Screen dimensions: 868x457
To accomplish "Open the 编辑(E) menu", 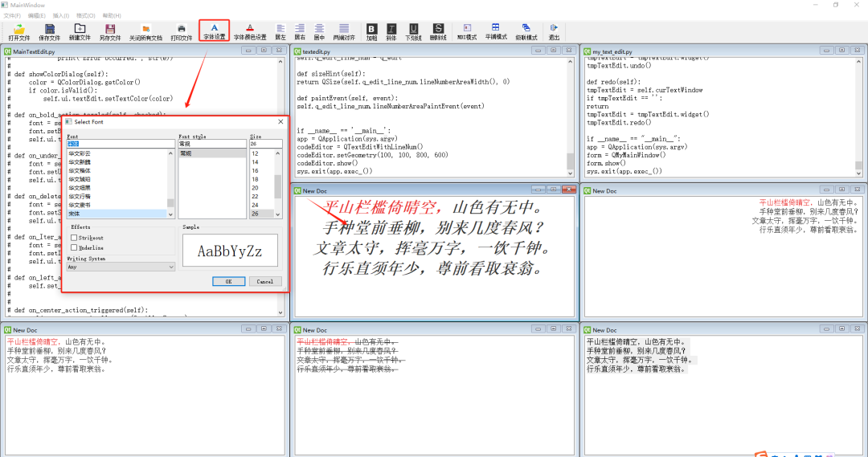I will pos(36,15).
